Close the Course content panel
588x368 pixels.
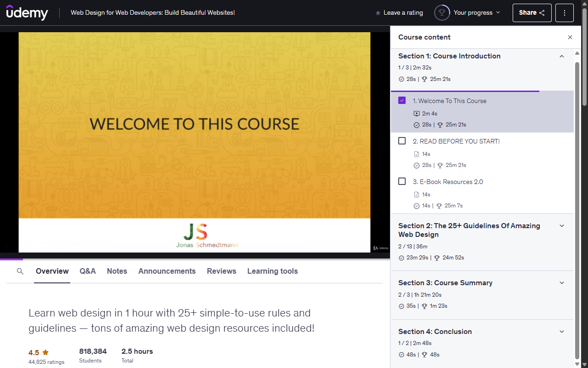coord(570,37)
